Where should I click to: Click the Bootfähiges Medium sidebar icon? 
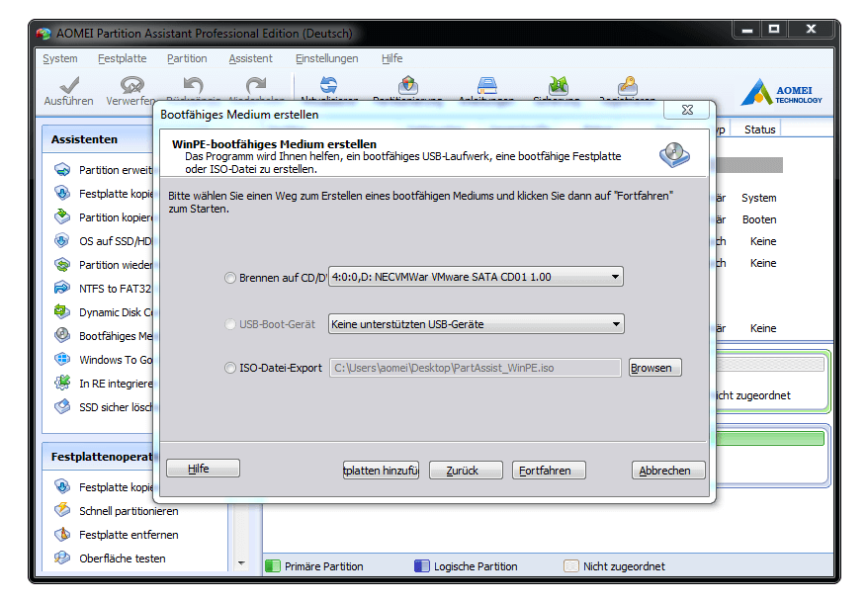62,335
